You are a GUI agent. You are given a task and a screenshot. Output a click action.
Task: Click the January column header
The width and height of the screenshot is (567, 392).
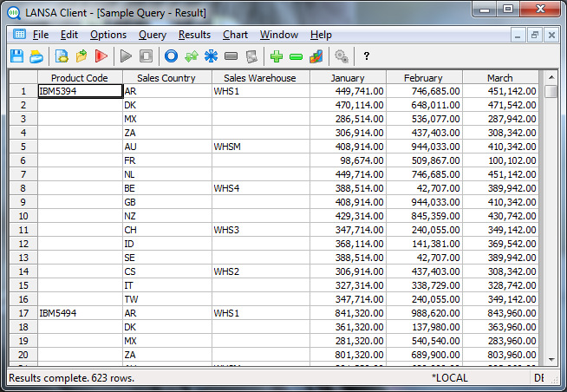point(349,78)
